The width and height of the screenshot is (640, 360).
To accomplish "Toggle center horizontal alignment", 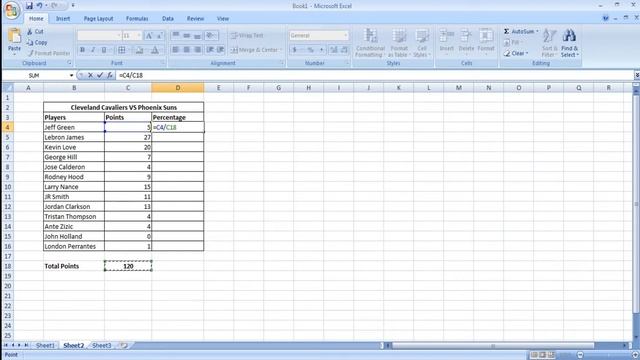I will (187, 50).
